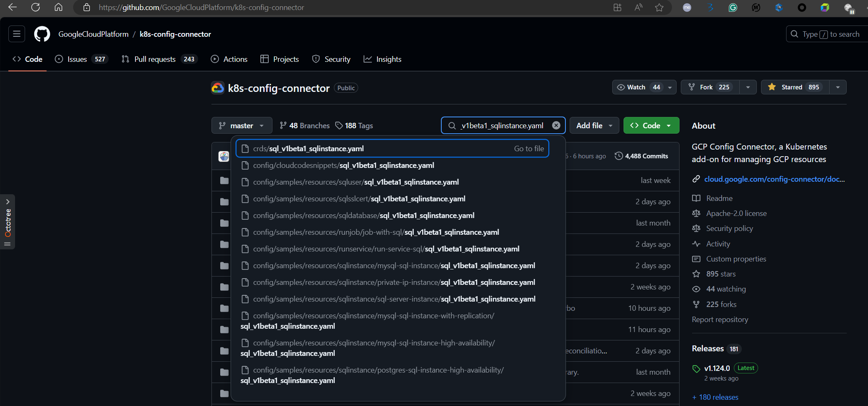Click the 4,488 Commits history link

(x=641, y=156)
